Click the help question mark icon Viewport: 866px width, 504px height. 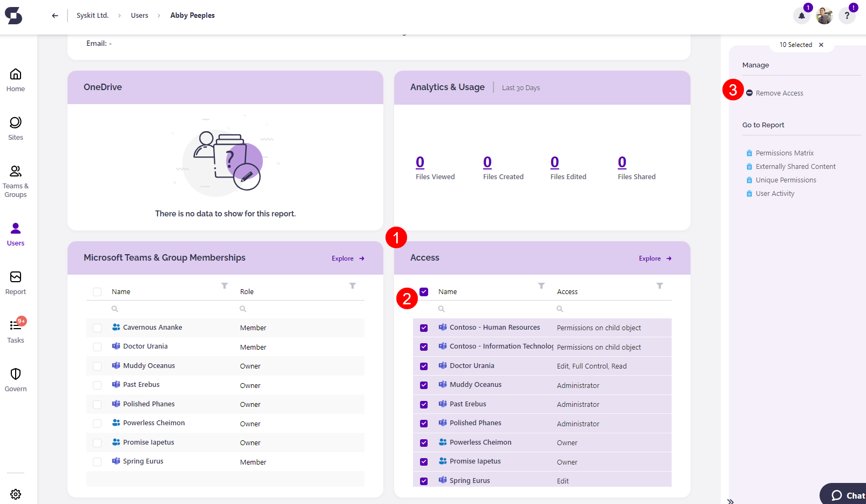[x=847, y=16]
